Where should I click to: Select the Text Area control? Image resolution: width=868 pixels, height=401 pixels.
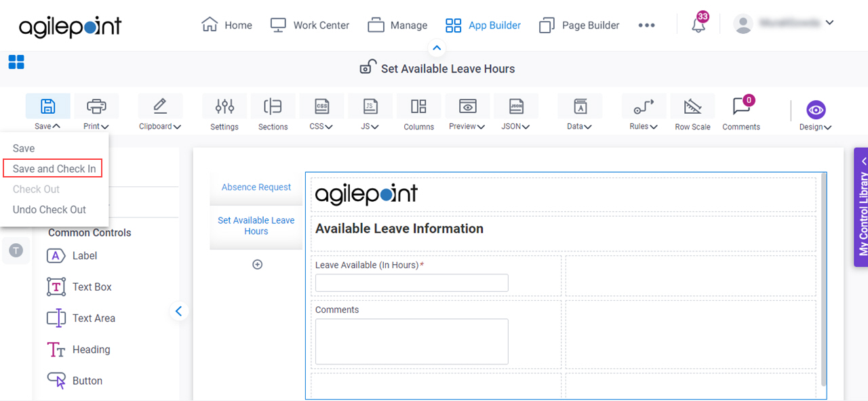coord(81,318)
